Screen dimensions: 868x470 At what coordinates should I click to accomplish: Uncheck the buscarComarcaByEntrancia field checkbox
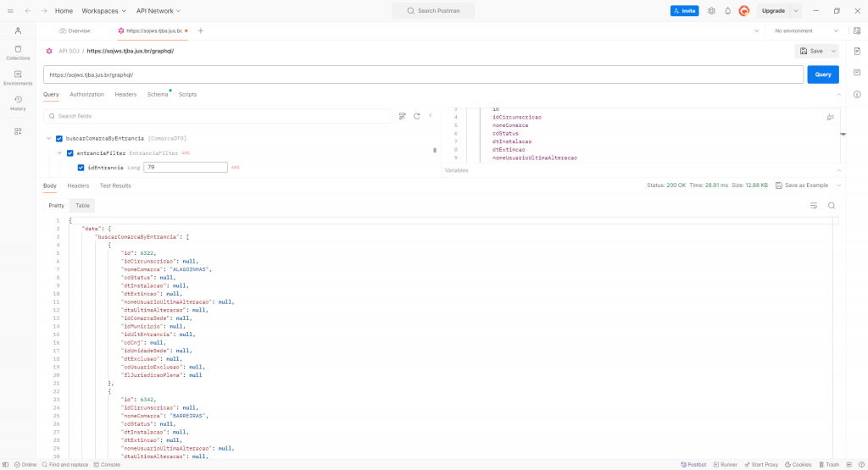(x=59, y=138)
